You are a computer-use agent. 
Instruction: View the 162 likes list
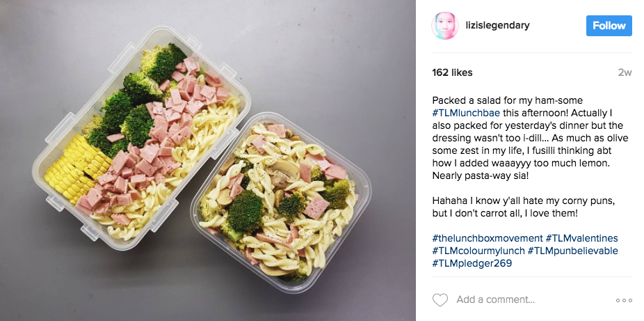[452, 72]
